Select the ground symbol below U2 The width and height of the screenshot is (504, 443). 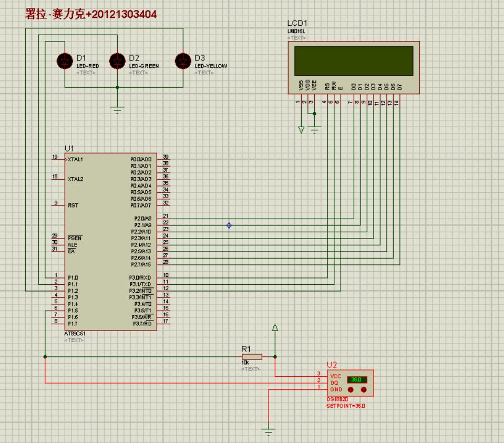[268, 431]
